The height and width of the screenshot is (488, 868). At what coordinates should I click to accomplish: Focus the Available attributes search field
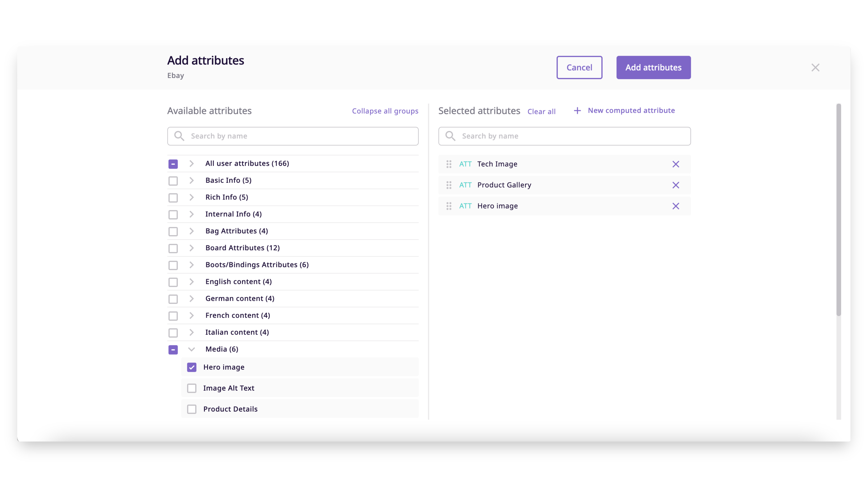(x=293, y=136)
